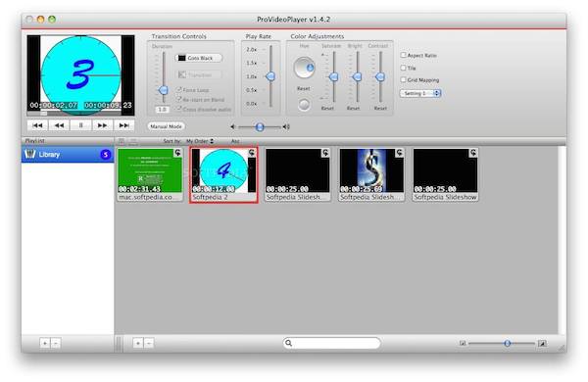Select the Softpedia 2 video thumbnail
Image resolution: width=588 pixels, height=382 pixels.
(223, 174)
